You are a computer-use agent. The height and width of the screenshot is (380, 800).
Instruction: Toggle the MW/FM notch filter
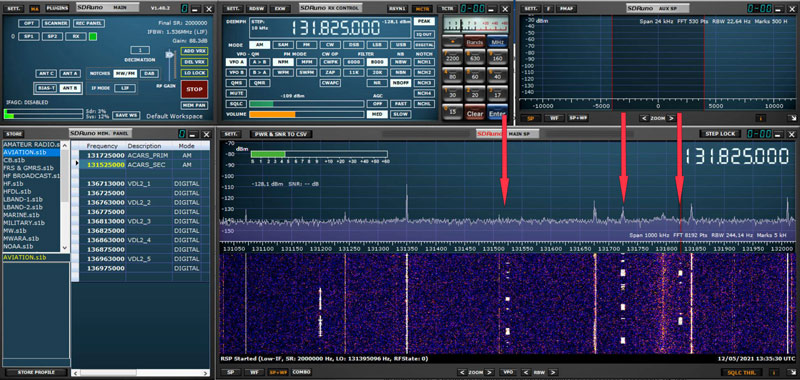125,73
